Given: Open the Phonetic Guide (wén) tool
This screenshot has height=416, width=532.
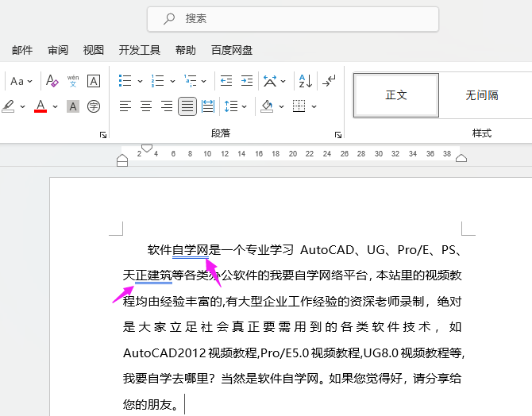Looking at the screenshot, I should point(73,81).
